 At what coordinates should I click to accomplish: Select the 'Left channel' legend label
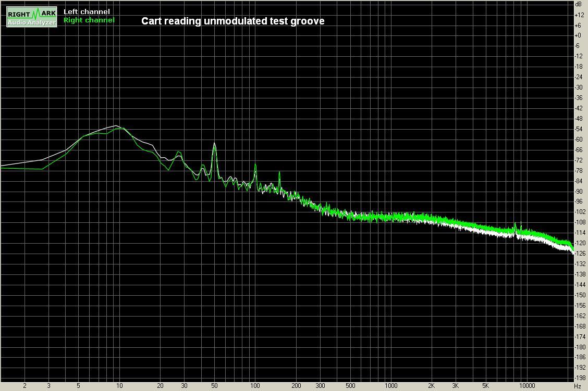point(87,12)
